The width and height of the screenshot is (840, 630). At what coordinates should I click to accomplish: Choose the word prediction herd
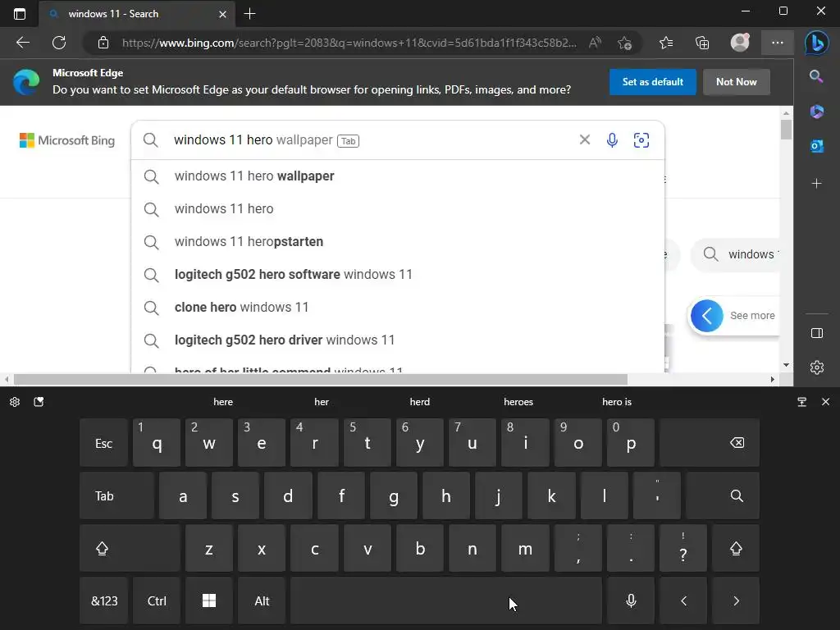coord(419,402)
